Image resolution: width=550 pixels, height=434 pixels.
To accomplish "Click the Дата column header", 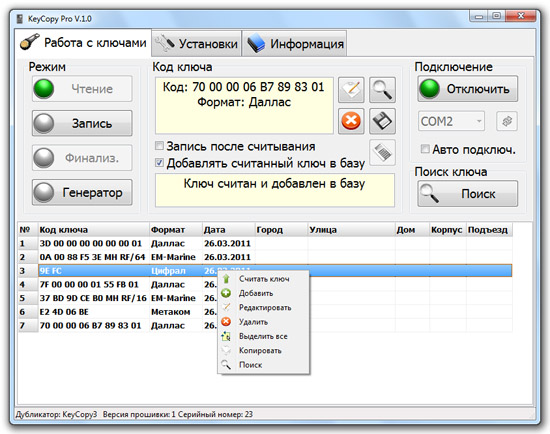I will click(229, 230).
